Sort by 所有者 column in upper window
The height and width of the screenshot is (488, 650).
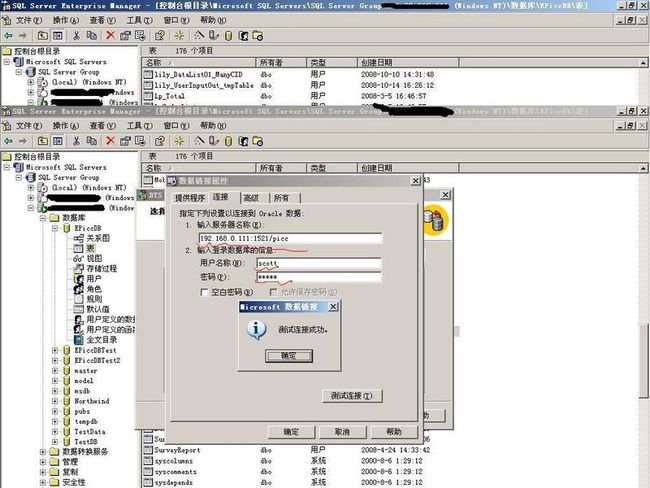281,63
